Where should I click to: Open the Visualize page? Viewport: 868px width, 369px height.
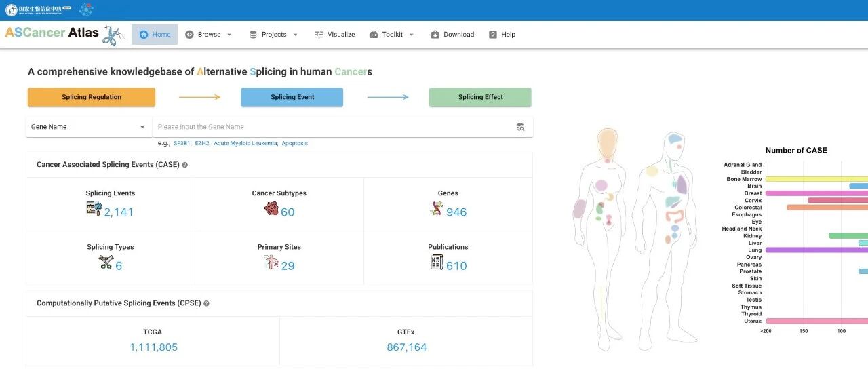pyautogui.click(x=334, y=35)
